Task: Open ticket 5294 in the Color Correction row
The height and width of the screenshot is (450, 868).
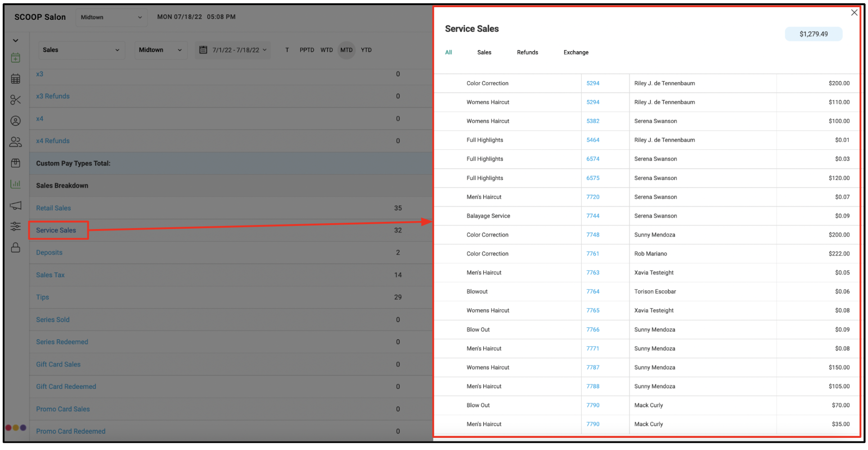Action: [x=592, y=83]
